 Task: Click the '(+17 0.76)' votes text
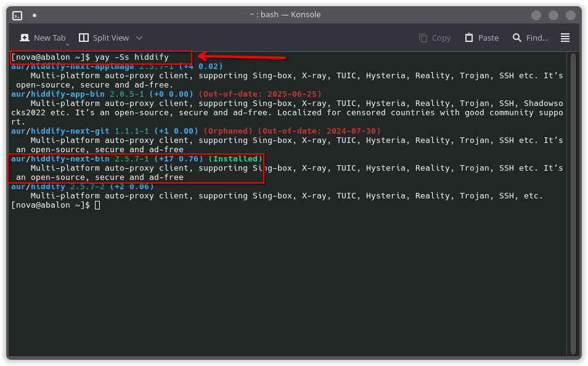[x=179, y=159]
